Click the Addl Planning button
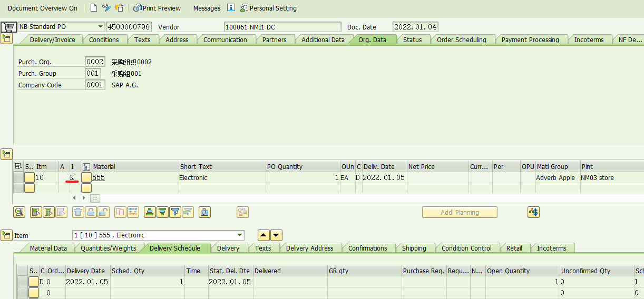Image resolution: width=644 pixels, height=299 pixels. point(460,212)
